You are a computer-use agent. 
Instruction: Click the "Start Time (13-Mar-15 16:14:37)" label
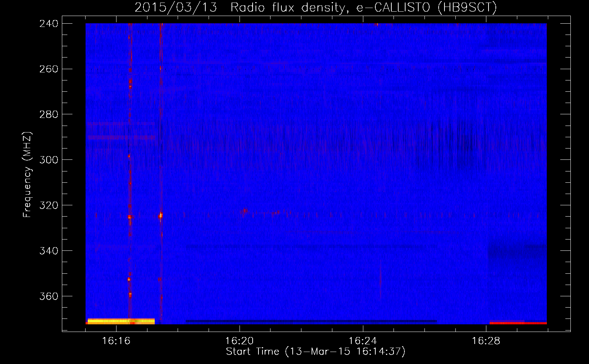click(316, 352)
